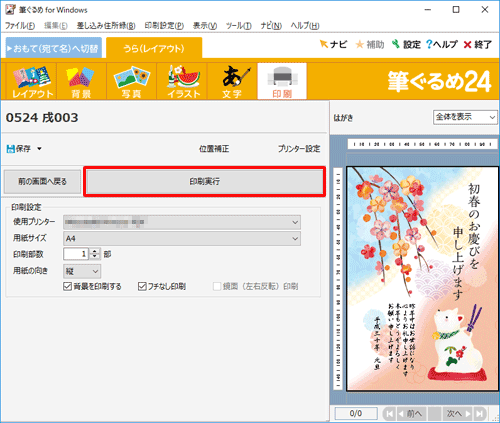The height and width of the screenshot is (423, 500).
Task: Click the プリンター設定 link
Action: [299, 149]
